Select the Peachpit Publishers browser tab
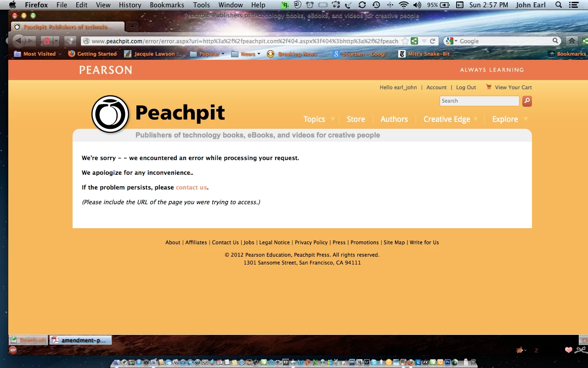Viewport: 588px width, 368px height. tap(67, 27)
